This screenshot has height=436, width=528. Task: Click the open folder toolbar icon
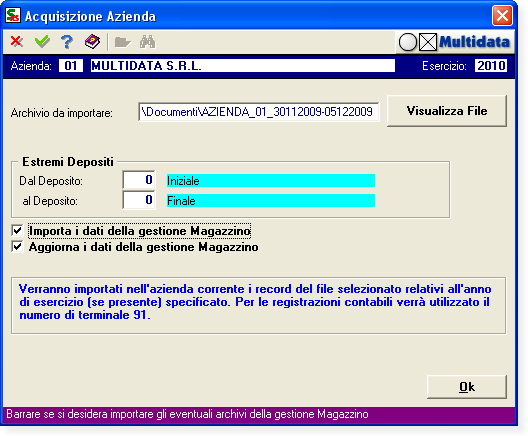[x=122, y=42]
